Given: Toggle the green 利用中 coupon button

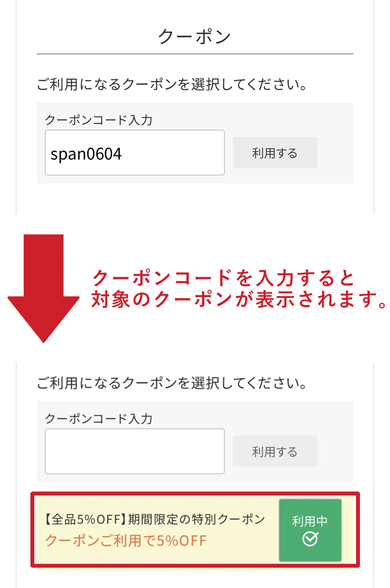Looking at the screenshot, I should click(310, 530).
